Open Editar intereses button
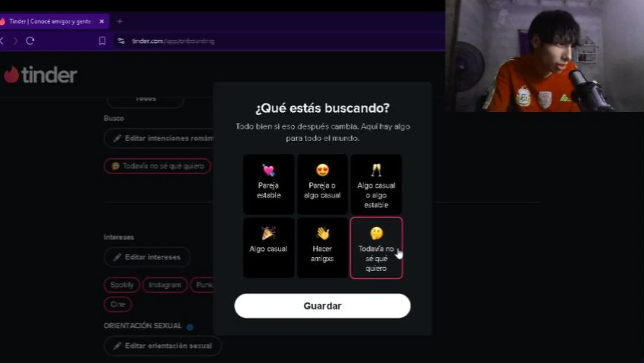The width and height of the screenshot is (644, 363). 147,257
